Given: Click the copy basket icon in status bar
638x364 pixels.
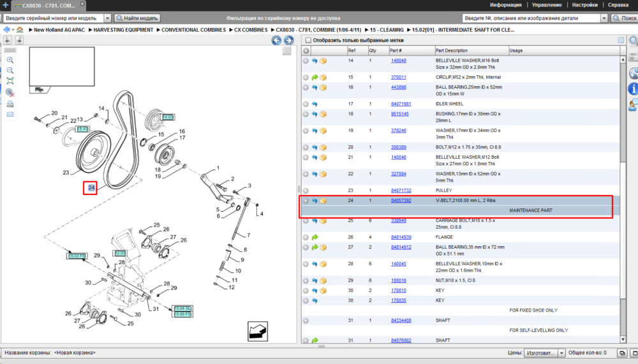Looking at the screenshot, I should 622,353.
